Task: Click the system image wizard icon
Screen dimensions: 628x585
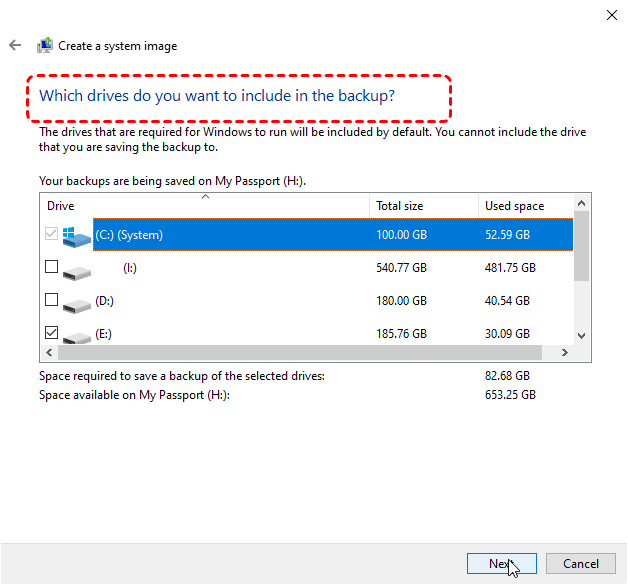Action: point(44,46)
